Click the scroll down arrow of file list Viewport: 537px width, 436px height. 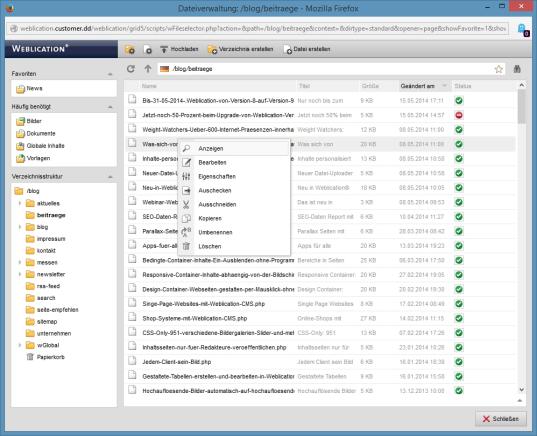tap(522, 390)
